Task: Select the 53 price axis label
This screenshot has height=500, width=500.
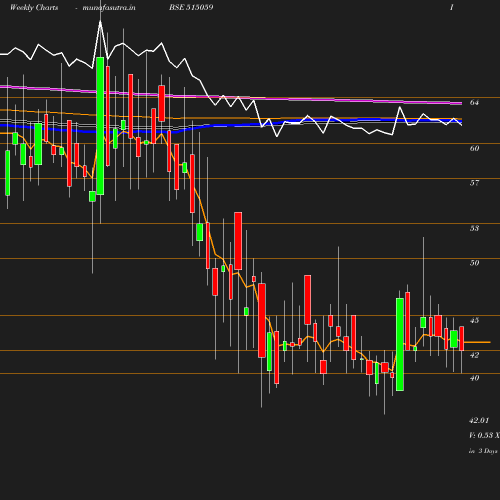Action: coord(474,228)
